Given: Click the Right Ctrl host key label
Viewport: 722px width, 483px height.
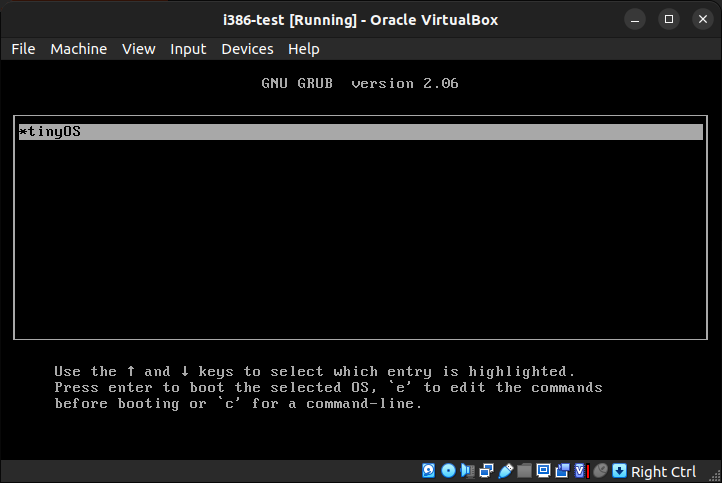Looking at the screenshot, I should click(663, 471).
